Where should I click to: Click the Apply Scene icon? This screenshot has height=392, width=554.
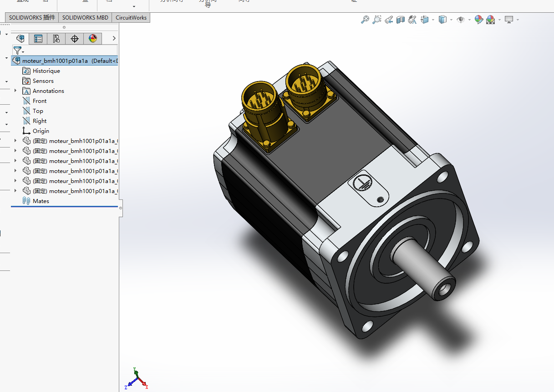tap(490, 20)
